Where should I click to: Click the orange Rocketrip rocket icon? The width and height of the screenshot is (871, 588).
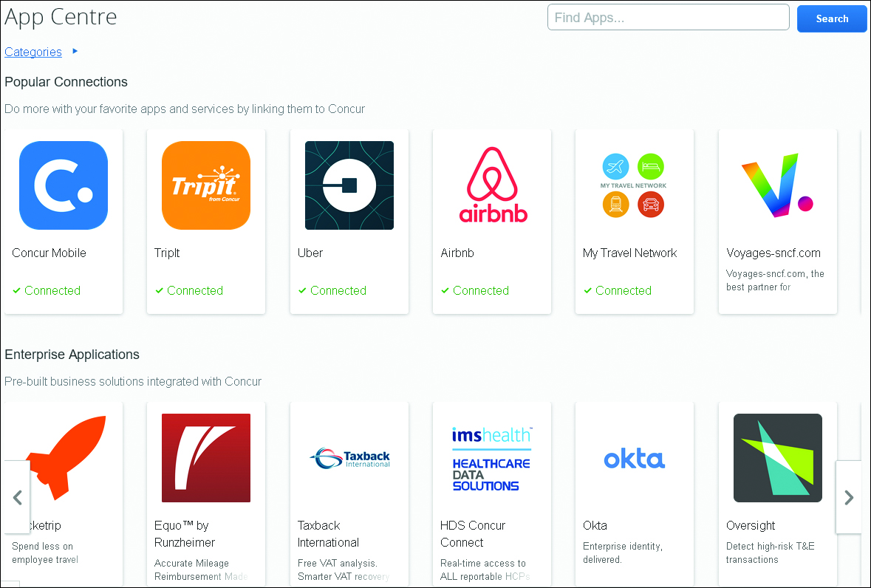coord(66,457)
